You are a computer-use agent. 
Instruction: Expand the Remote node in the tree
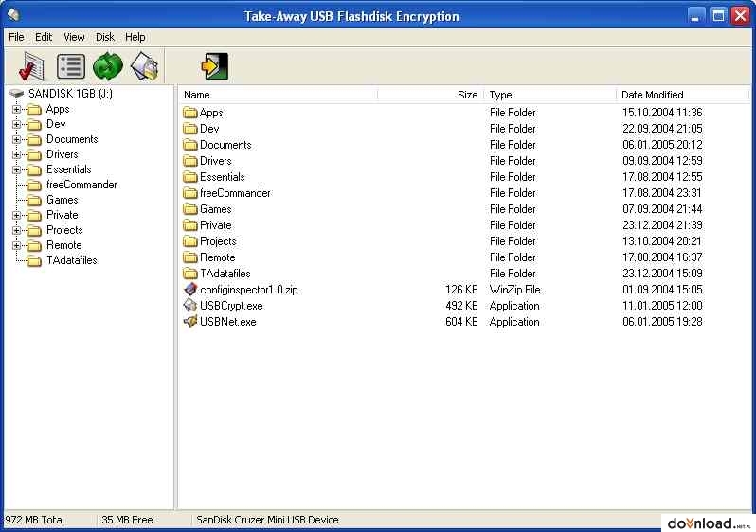coord(16,246)
